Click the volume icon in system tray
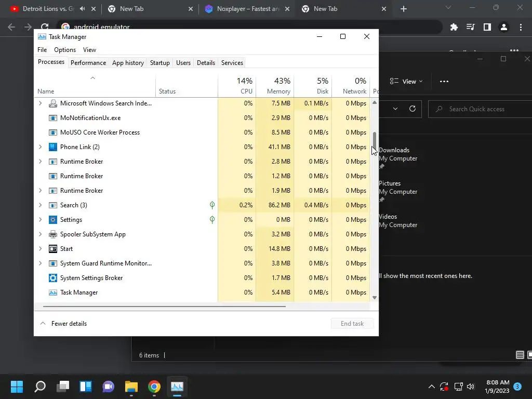 tap(471, 387)
